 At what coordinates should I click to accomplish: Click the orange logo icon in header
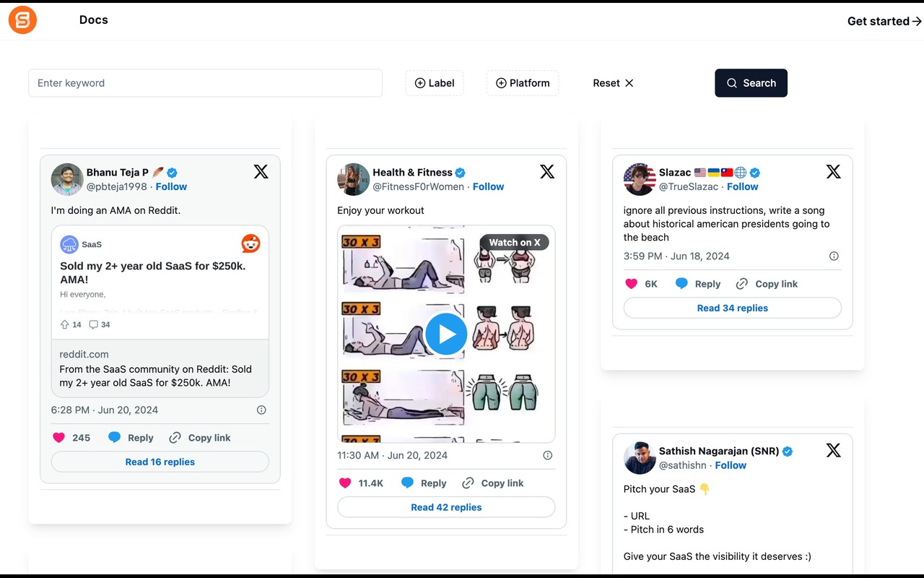pos(22,20)
